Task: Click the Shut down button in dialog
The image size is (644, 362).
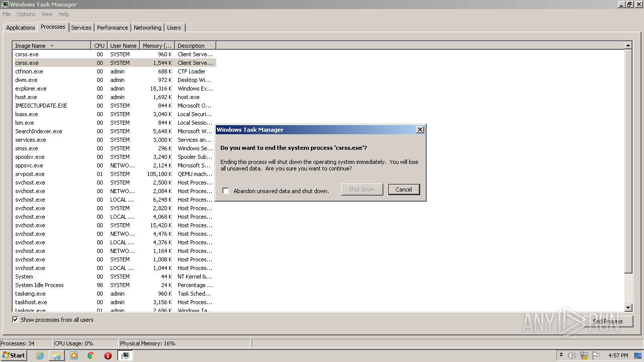Action: coord(362,190)
